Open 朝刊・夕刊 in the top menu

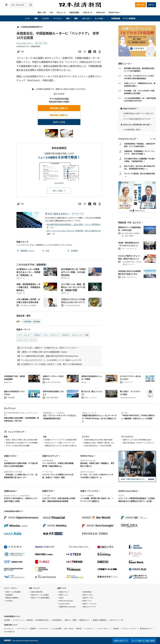[x=42, y=12]
